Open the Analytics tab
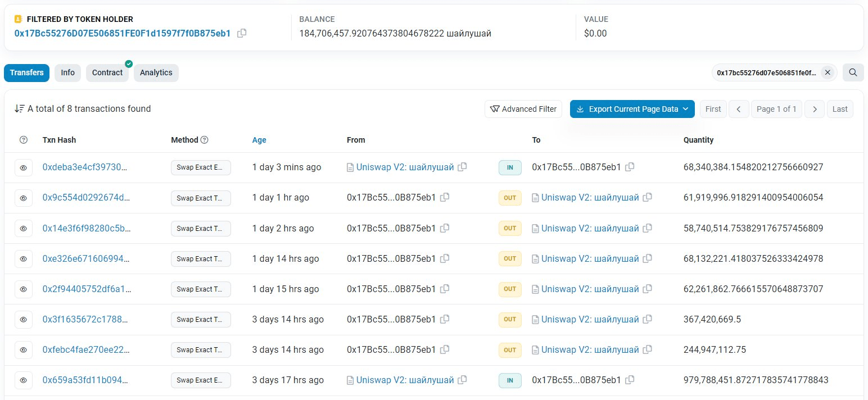The width and height of the screenshot is (868, 400). (x=156, y=72)
